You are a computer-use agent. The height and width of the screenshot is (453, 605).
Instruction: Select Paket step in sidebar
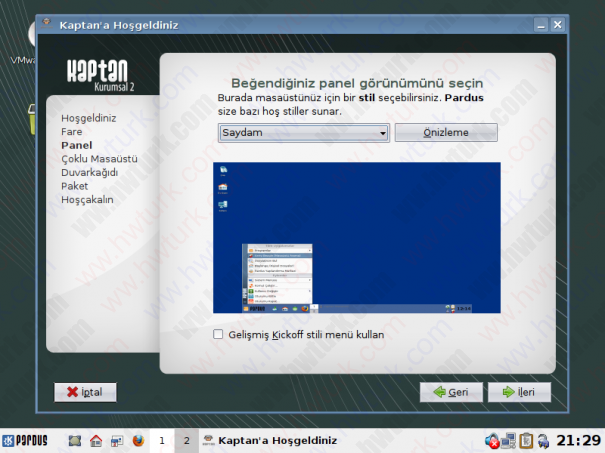74,186
